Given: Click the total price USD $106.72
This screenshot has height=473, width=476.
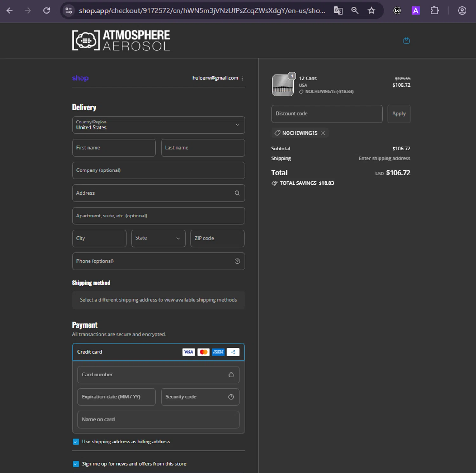Looking at the screenshot, I should point(393,173).
